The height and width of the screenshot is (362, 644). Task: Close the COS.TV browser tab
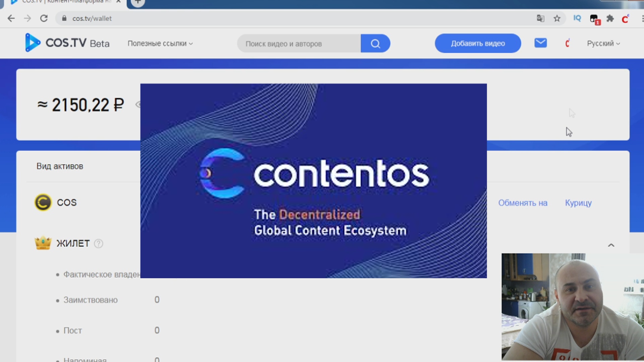(118, 2)
